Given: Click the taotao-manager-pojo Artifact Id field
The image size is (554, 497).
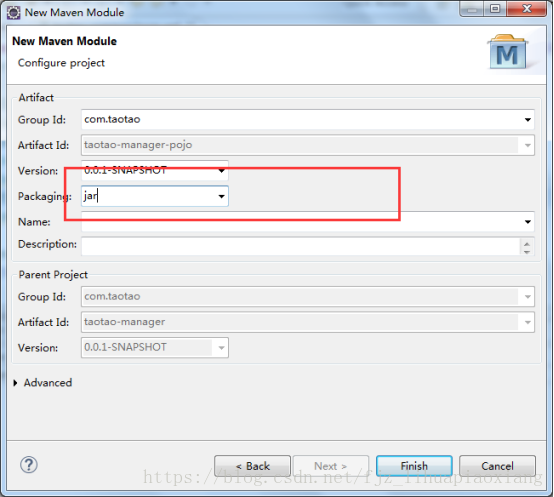Looking at the screenshot, I should [x=307, y=145].
